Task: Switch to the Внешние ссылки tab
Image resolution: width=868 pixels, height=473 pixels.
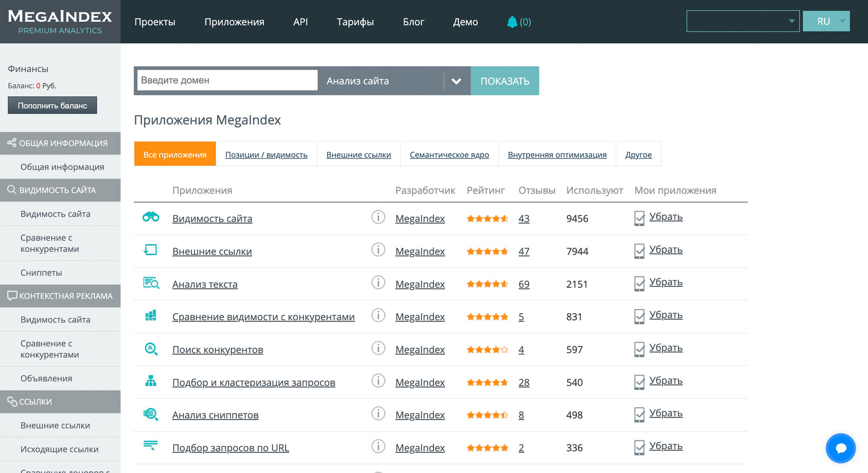Action: [x=359, y=155]
